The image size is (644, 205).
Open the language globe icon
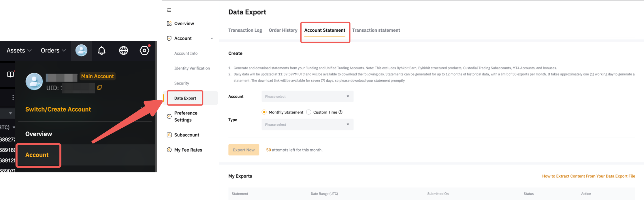(124, 50)
